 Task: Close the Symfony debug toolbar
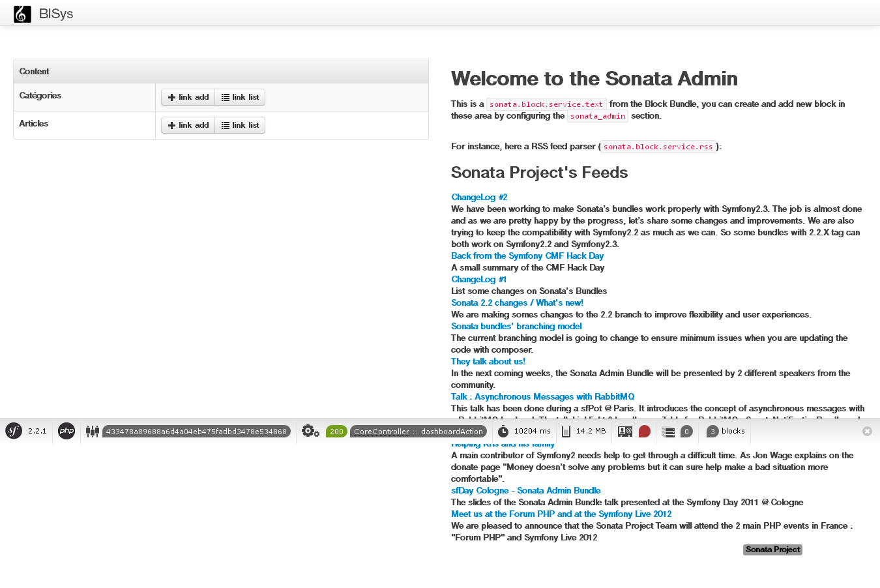click(x=867, y=431)
